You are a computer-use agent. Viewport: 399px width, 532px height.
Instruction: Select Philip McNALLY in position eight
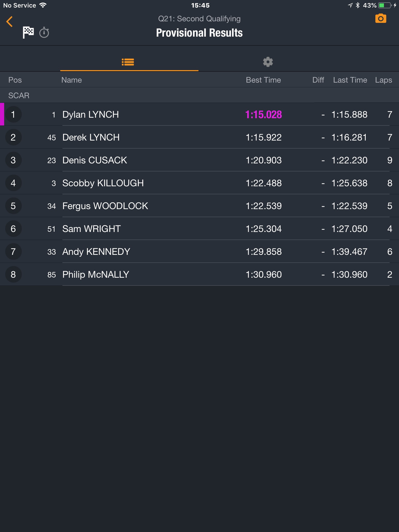click(x=199, y=274)
